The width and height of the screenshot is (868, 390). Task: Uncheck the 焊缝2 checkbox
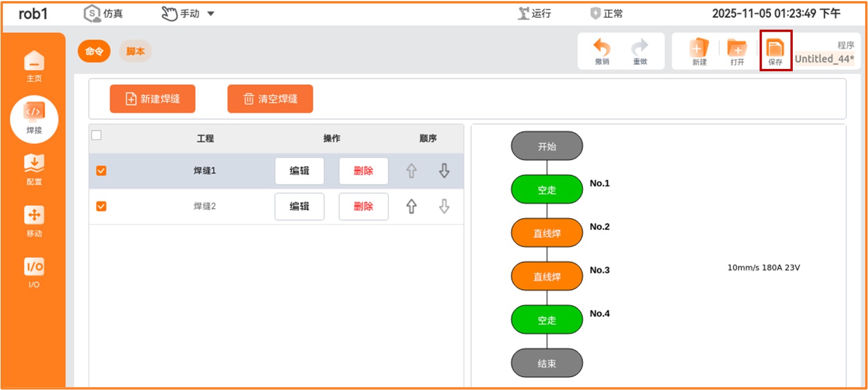101,207
